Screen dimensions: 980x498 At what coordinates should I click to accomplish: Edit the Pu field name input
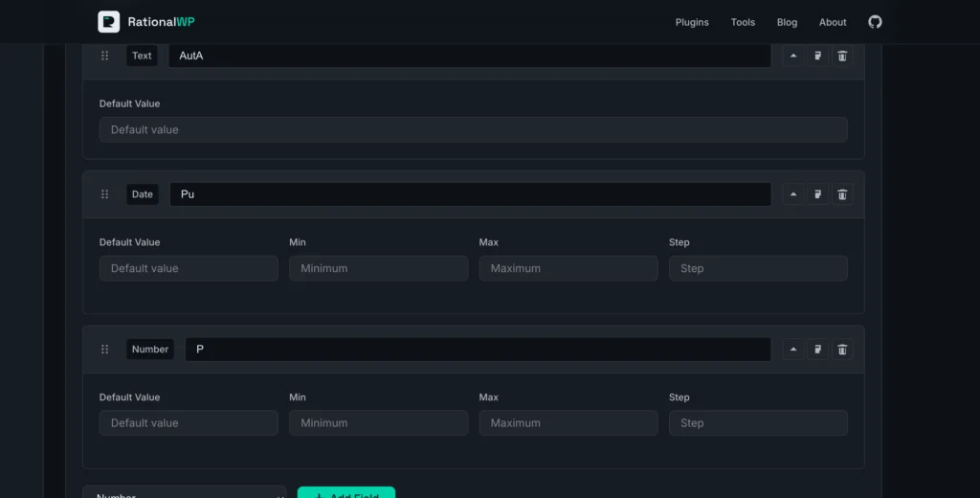[470, 194]
